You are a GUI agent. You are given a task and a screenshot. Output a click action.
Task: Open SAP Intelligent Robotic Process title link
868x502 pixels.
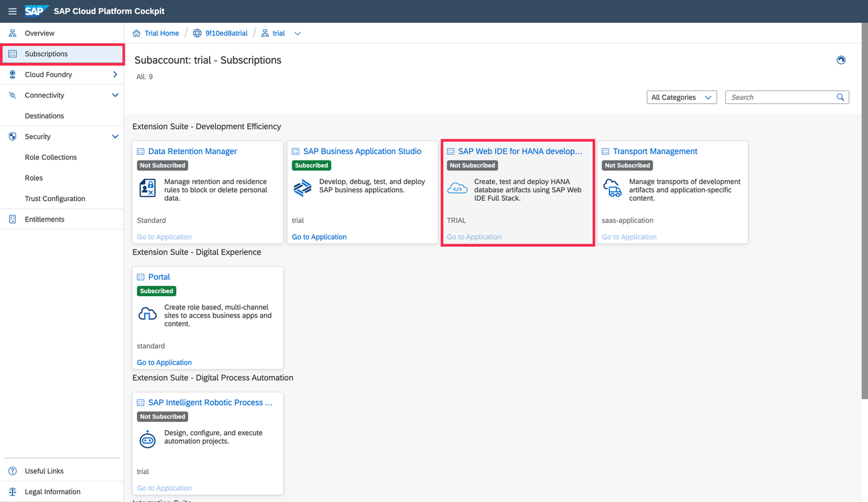[210, 402]
